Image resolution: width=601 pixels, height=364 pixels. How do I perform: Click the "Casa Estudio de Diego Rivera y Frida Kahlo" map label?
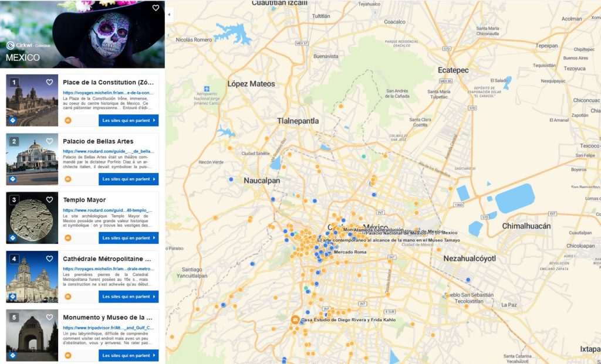[x=349, y=319]
